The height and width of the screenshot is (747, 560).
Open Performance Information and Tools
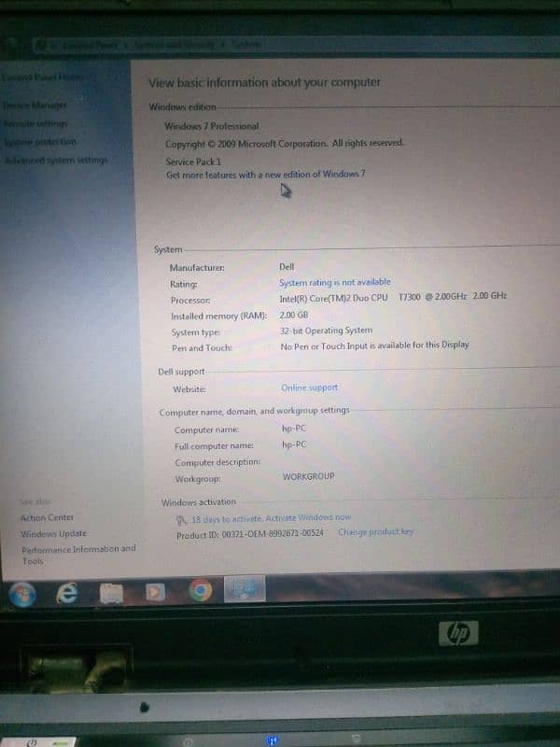coord(77,550)
